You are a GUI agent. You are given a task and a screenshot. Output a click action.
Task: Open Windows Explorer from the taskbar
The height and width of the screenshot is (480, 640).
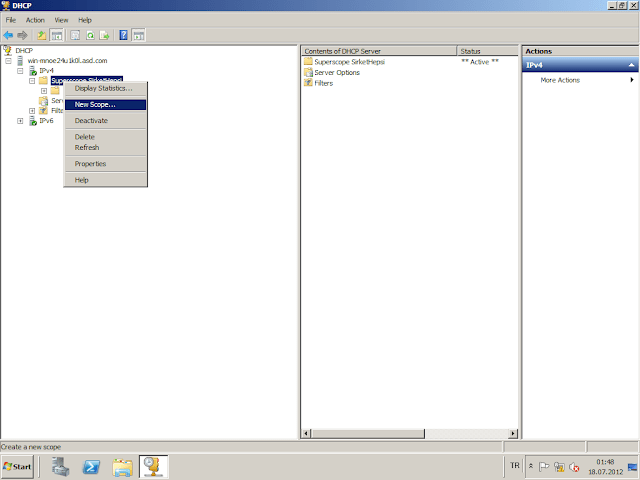122,466
